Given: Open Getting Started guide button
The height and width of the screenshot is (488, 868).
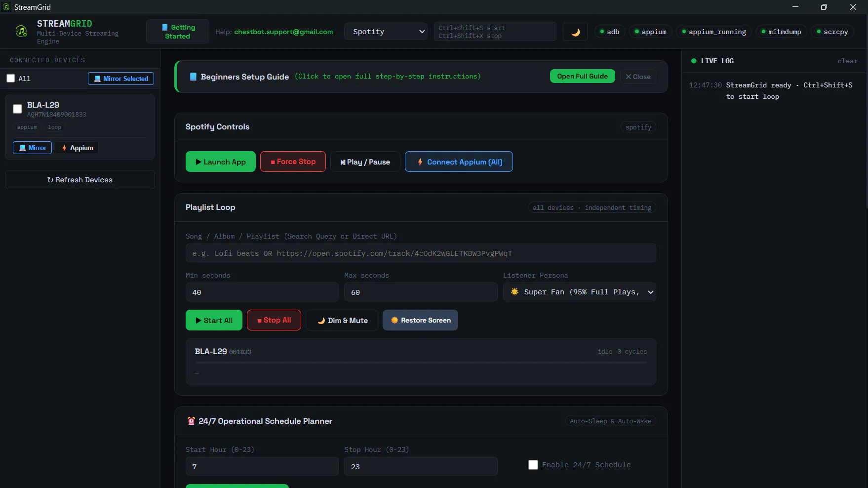Looking at the screenshot, I should (178, 32).
